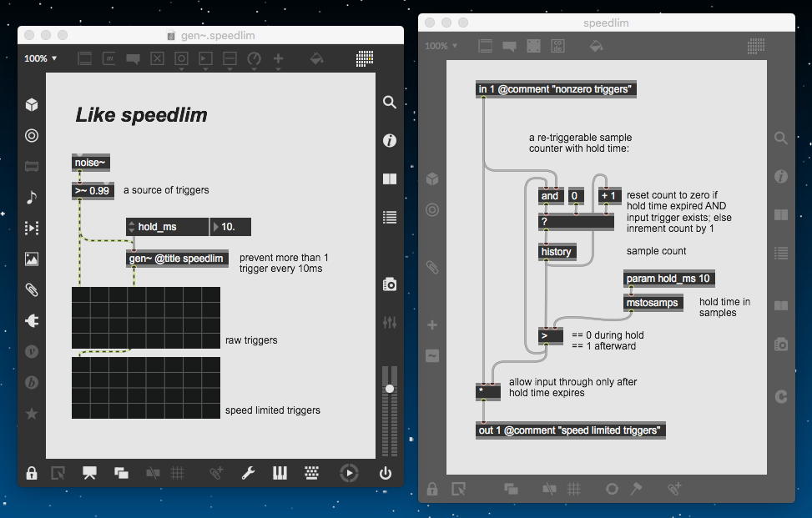
Task: Adjust the gain slider knob in gen~.speedlim sidebar
Action: point(390,389)
